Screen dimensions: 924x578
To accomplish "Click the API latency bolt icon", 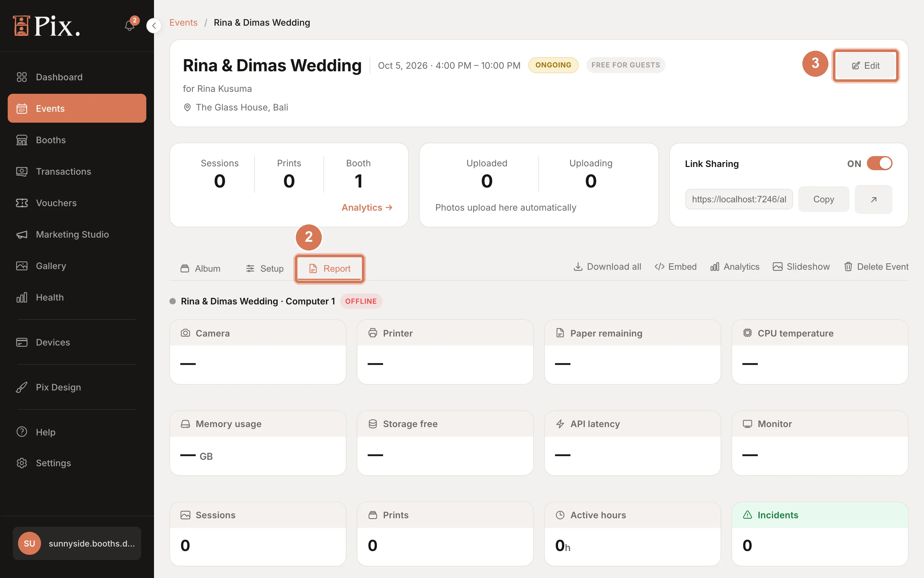I will click(x=560, y=424).
